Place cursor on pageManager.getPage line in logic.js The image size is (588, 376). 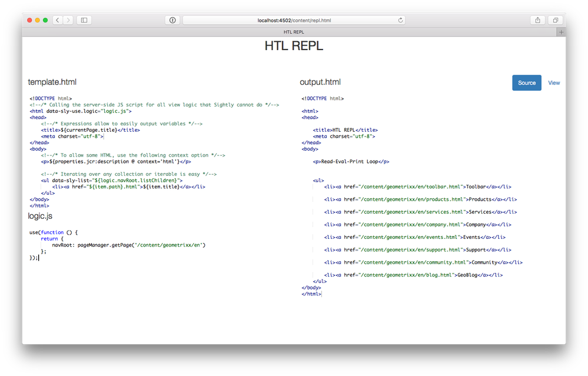point(128,245)
